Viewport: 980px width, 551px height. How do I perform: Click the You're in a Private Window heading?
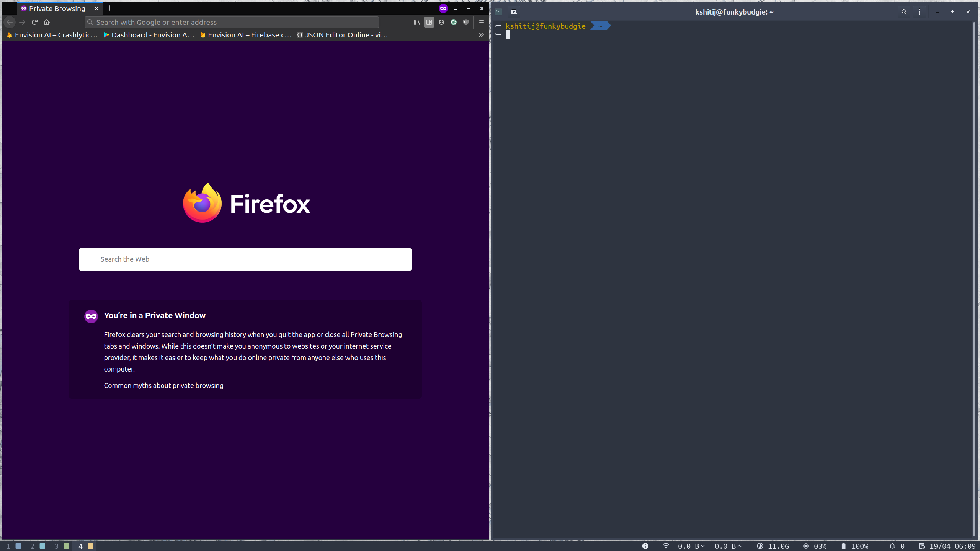[x=155, y=315]
